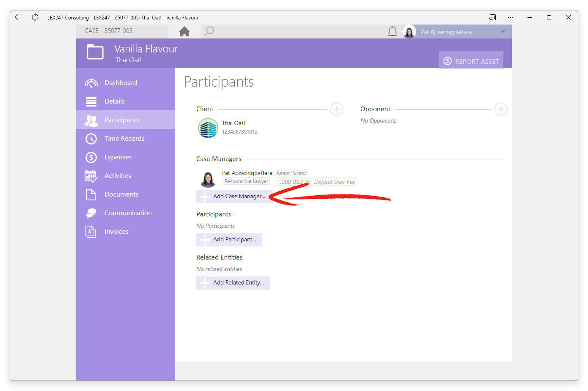Add an opponent with the plus circle
The image size is (588, 391).
(x=501, y=109)
